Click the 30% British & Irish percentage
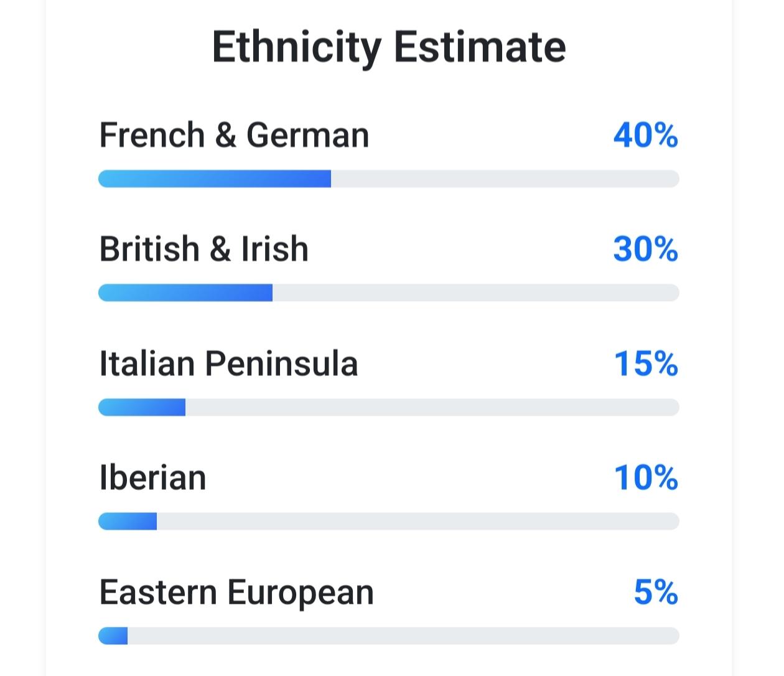This screenshot has height=676, width=784. pos(645,249)
